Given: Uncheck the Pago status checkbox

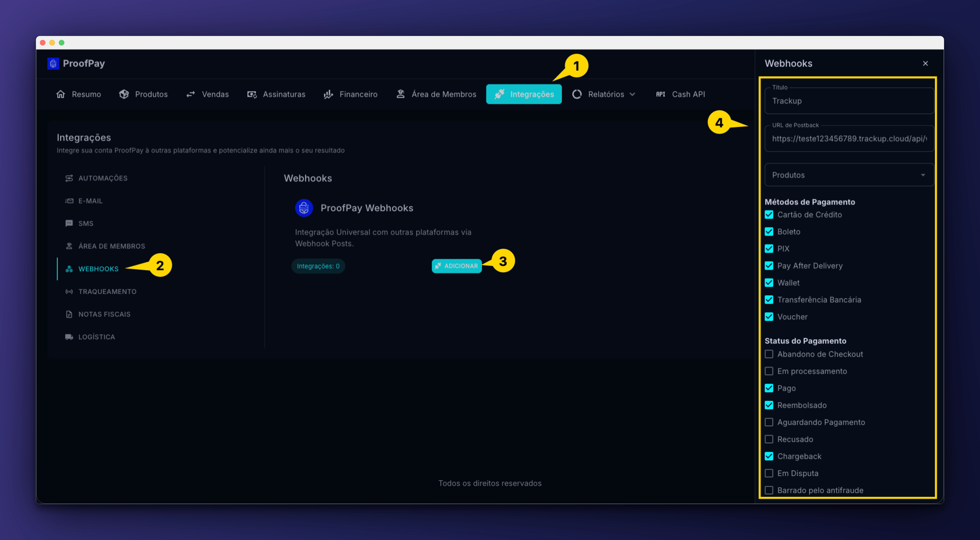Looking at the screenshot, I should 769,388.
